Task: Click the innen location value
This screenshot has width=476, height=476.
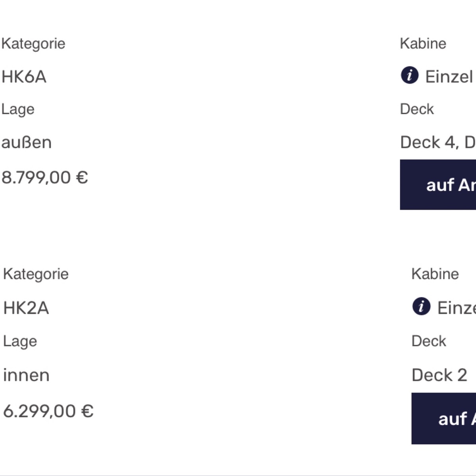Action: point(26,375)
